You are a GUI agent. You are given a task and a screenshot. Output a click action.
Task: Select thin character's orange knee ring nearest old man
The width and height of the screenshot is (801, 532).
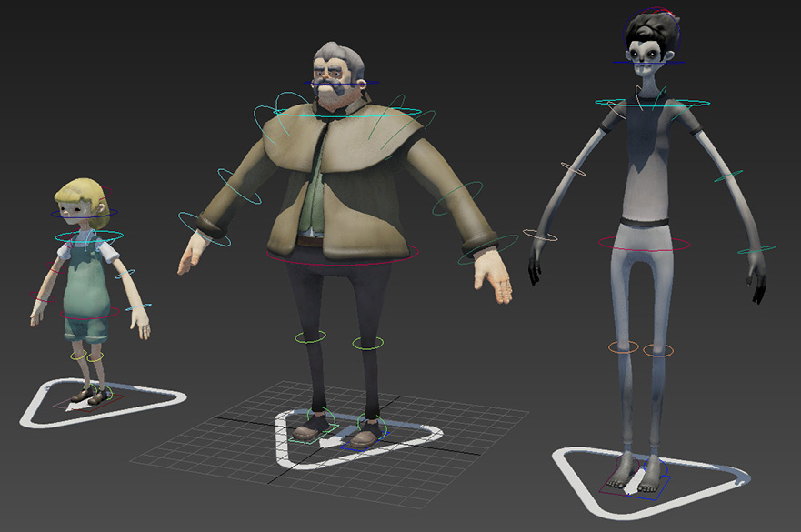(623, 347)
